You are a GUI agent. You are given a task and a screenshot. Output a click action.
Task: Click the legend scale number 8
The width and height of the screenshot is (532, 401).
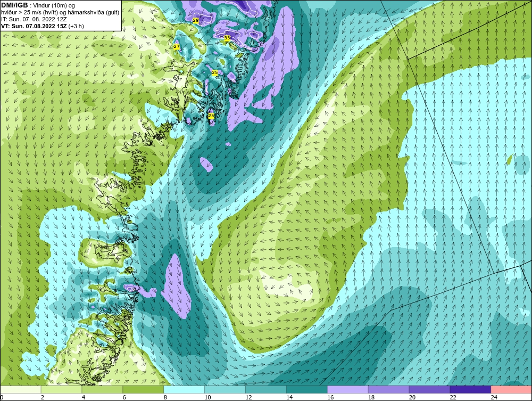click(165, 397)
